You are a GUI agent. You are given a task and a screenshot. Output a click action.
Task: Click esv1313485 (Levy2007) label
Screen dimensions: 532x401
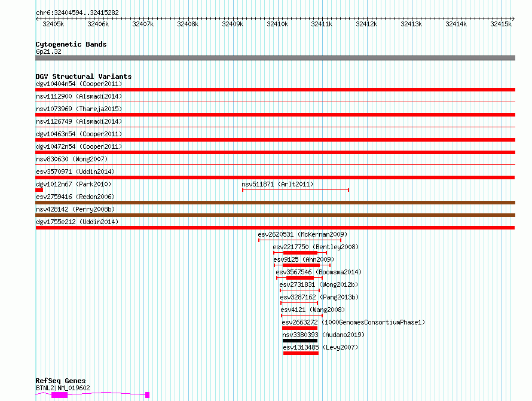click(x=320, y=347)
